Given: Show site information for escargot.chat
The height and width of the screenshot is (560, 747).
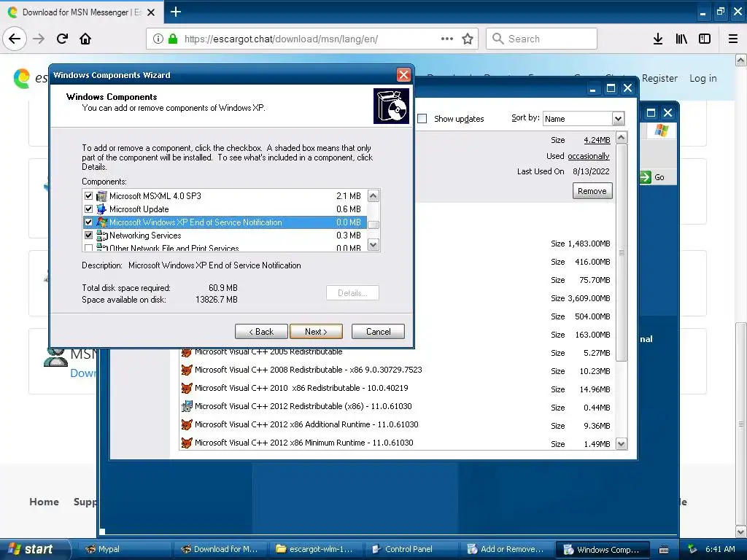Looking at the screenshot, I should 158,39.
